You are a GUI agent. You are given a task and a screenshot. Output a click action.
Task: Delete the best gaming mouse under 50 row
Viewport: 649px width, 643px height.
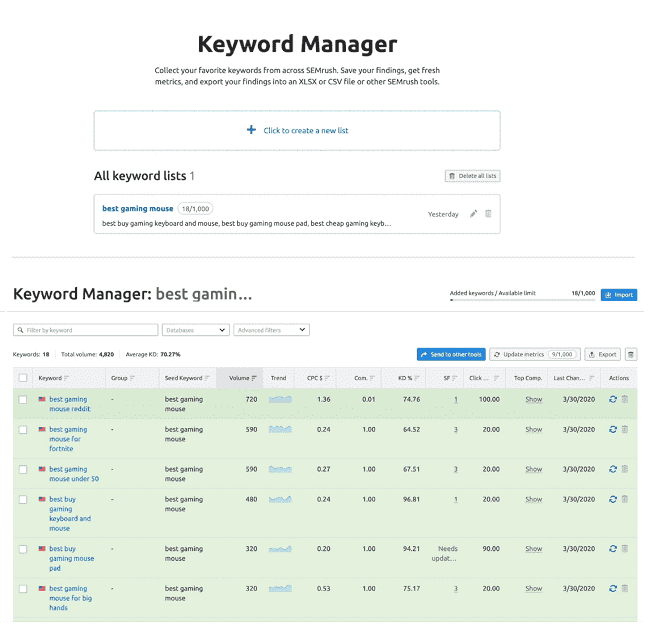pyautogui.click(x=625, y=469)
